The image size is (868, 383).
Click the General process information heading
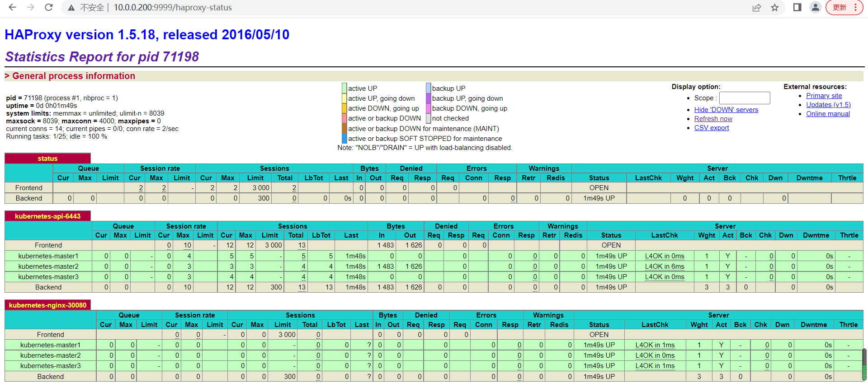coord(74,76)
